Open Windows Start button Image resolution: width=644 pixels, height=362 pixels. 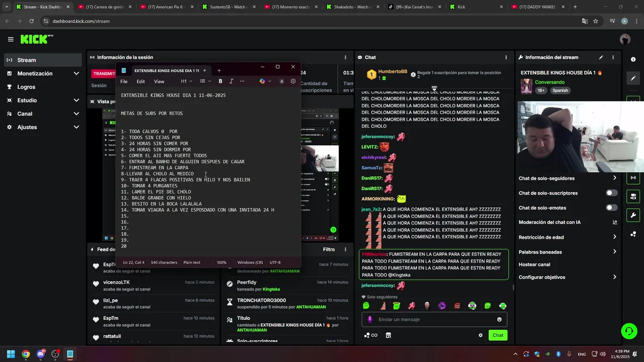point(11,354)
